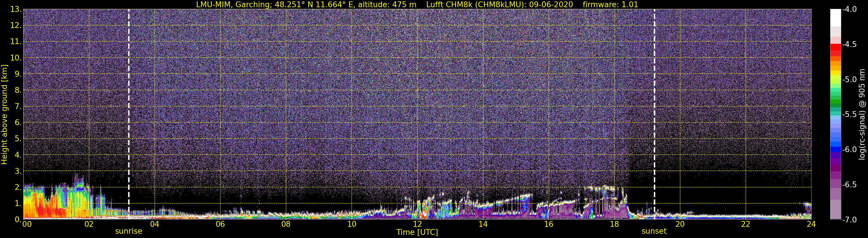Click the height axis tick '12.'
This screenshot has width=868, height=238.
pyautogui.click(x=16, y=26)
